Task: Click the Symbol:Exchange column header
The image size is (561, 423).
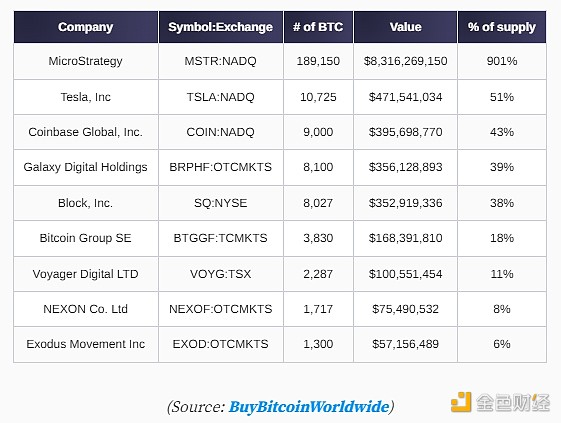Action: pos(221,27)
